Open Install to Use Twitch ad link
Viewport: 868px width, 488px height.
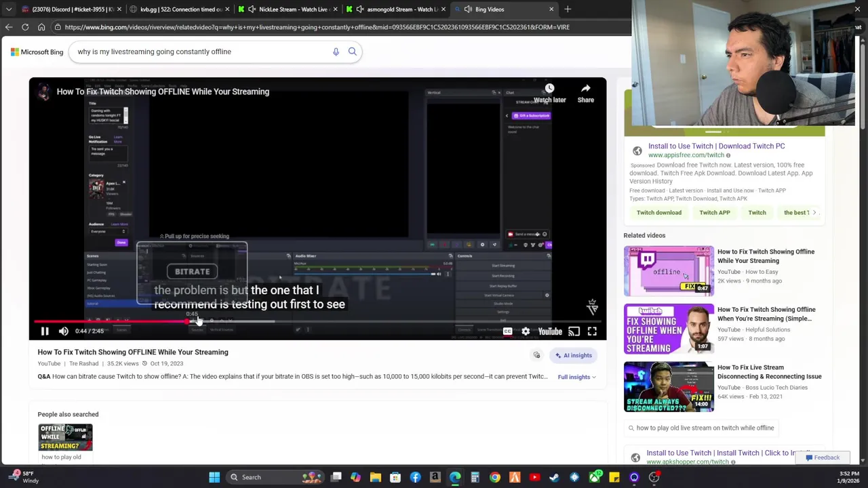[716, 146]
